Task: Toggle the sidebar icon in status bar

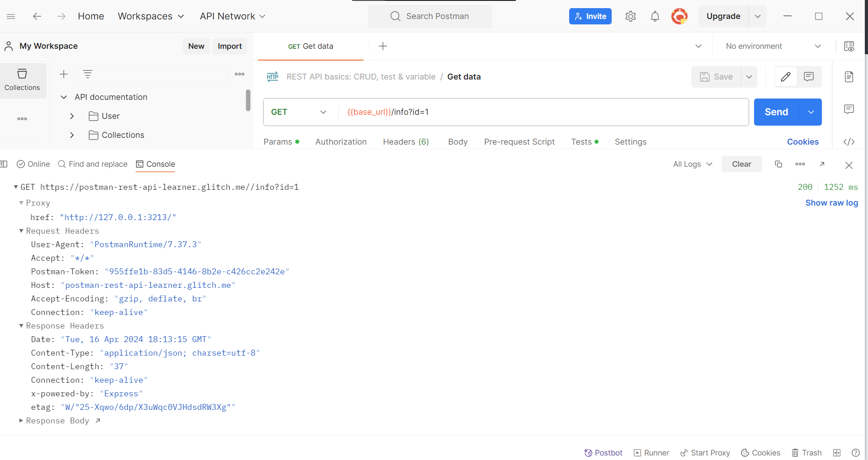Action: (x=4, y=164)
